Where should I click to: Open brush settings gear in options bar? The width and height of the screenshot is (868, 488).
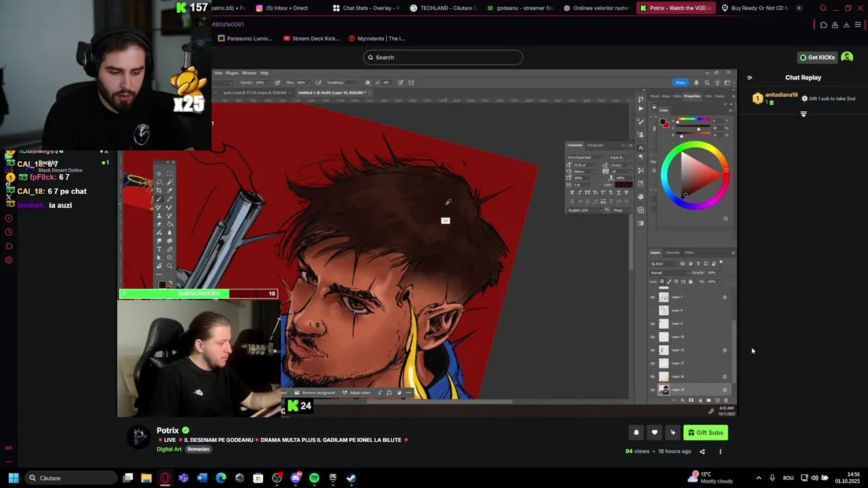368,83
